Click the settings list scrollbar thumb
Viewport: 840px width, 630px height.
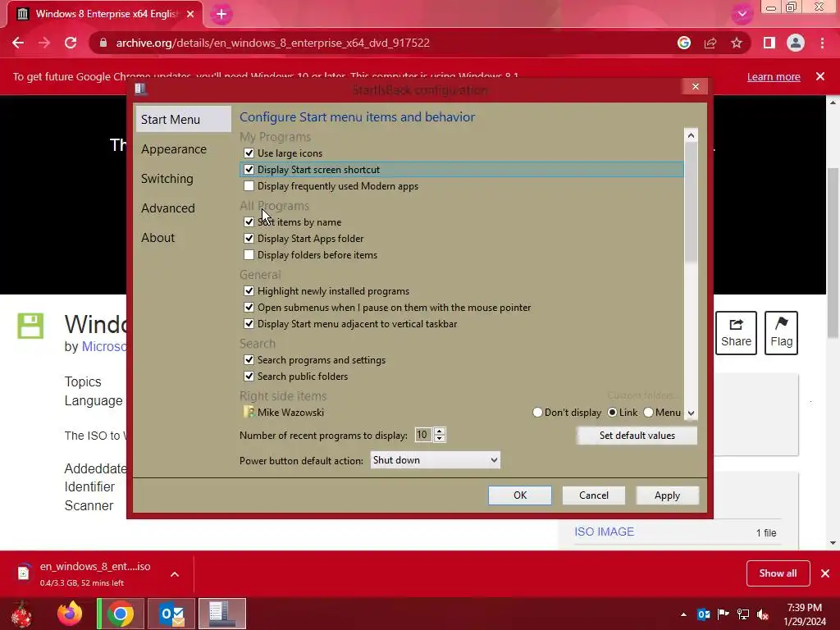tap(691, 203)
